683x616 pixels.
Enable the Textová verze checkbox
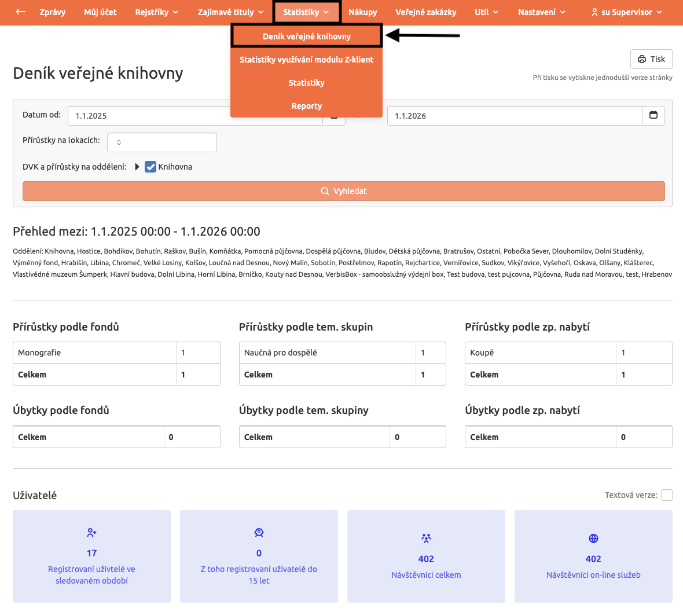(x=666, y=495)
